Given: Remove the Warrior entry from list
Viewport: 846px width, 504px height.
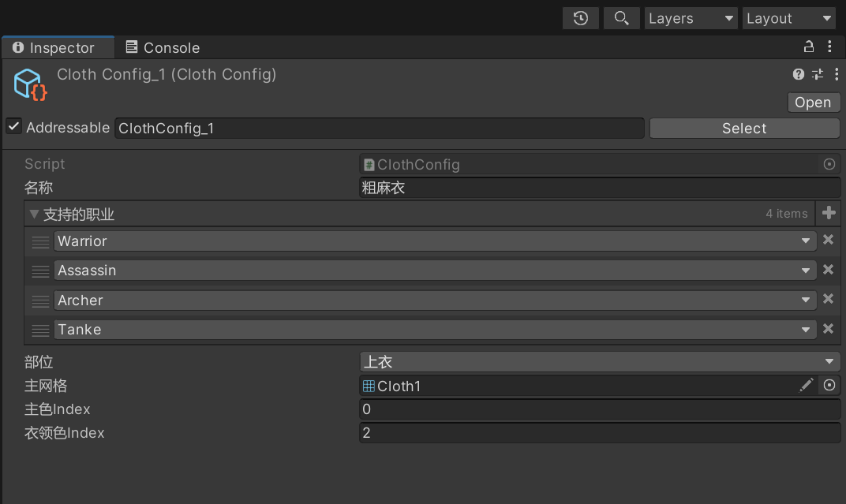Looking at the screenshot, I should pyautogui.click(x=828, y=240).
